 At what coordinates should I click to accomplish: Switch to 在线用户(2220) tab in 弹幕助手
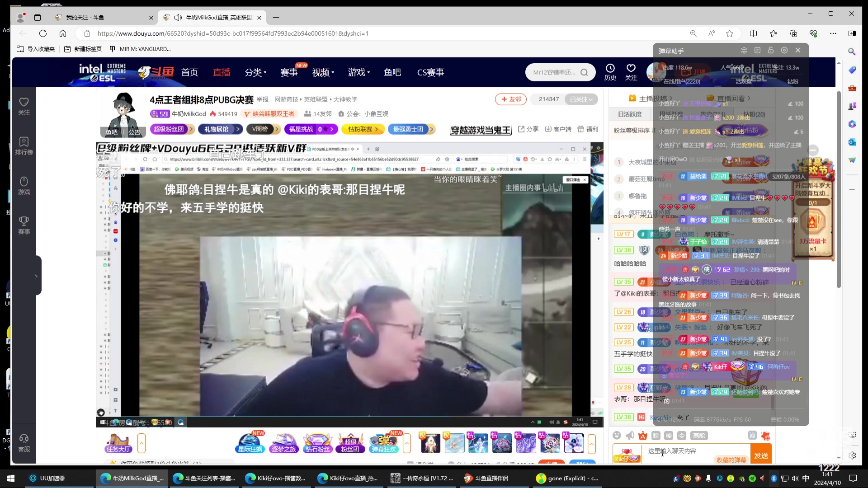pyautogui.click(x=682, y=81)
